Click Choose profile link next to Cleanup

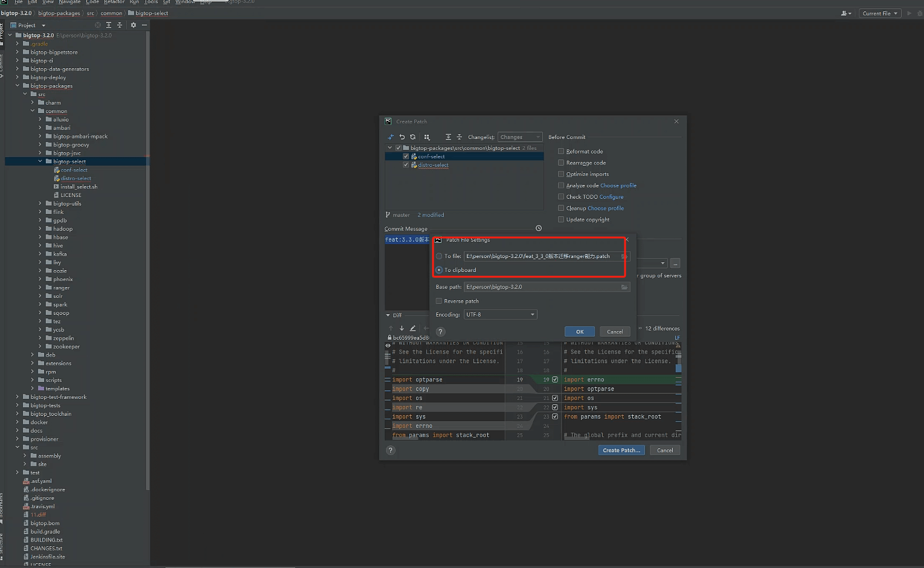point(606,208)
